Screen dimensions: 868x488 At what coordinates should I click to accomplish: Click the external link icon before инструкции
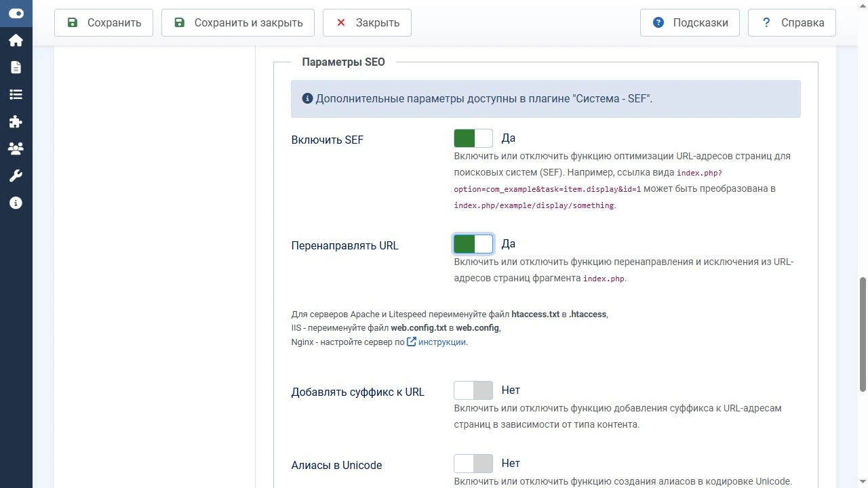pos(412,342)
